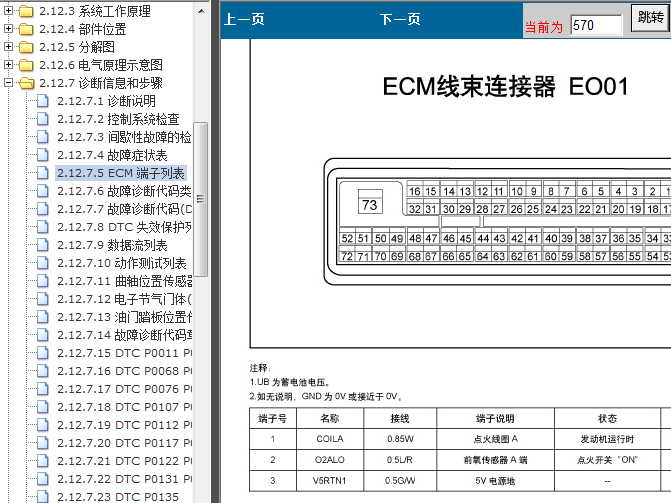Open 2.12.7.17 DTC P0076 entry

pyautogui.click(x=124, y=389)
